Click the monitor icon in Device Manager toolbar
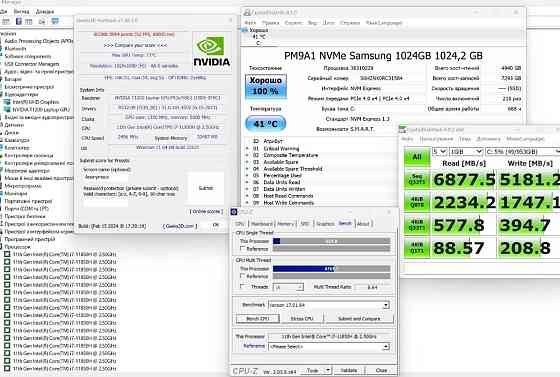Image resolution: width=560 pixels, height=377 pixels. pos(55,21)
